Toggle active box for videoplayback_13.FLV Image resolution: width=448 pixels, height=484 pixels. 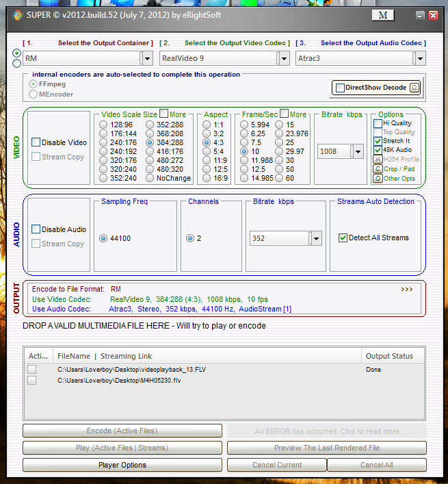(x=31, y=370)
